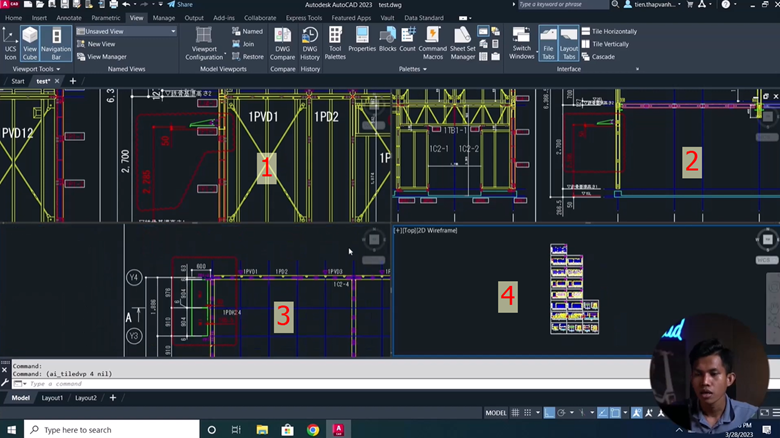780x438 pixels.
Task: Open Properties palette
Action: coord(362,40)
